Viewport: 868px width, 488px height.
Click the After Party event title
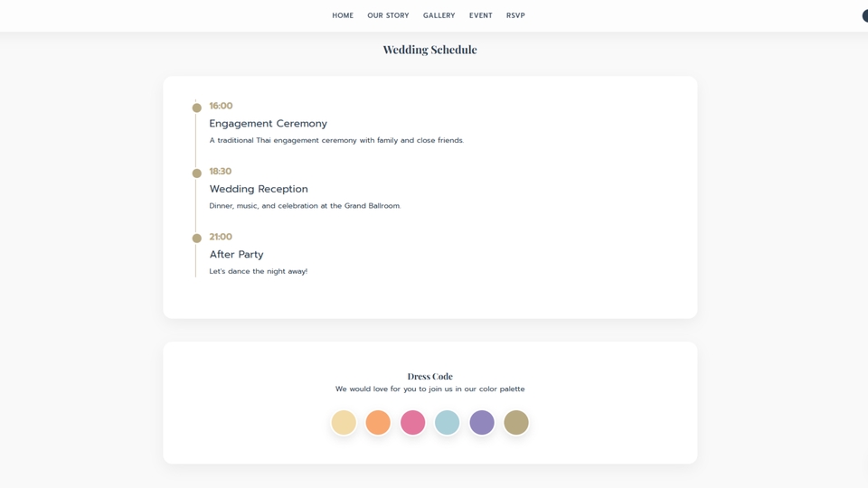236,255
